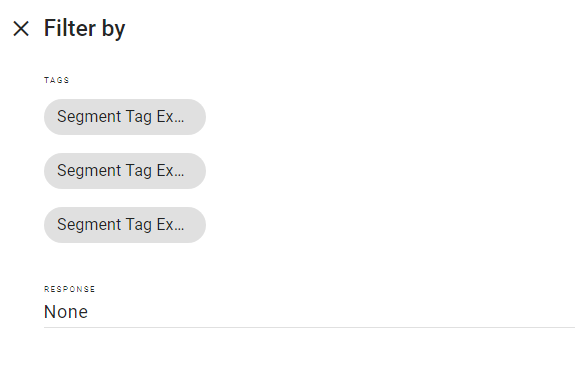
Task: Filter by the topmost segment tag chip
Action: point(125,117)
